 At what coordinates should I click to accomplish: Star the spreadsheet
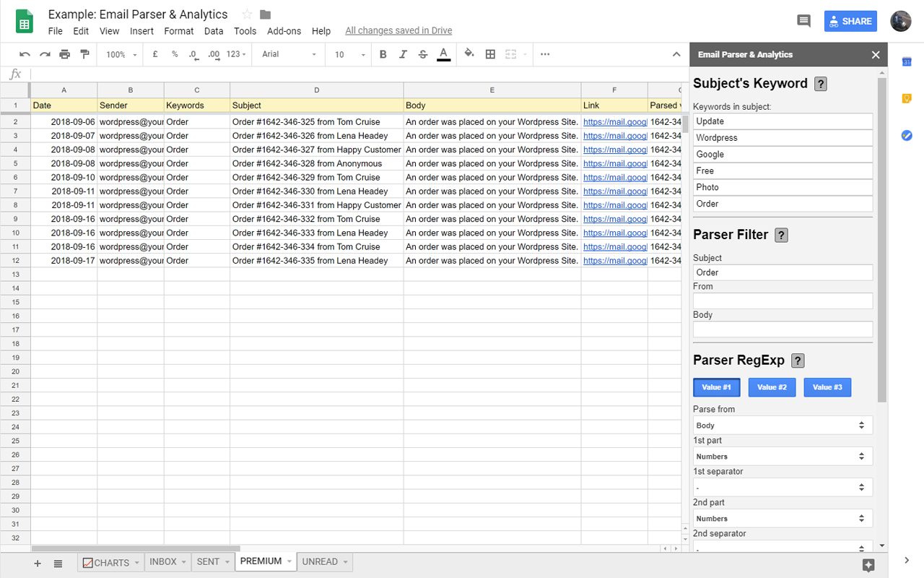click(245, 14)
